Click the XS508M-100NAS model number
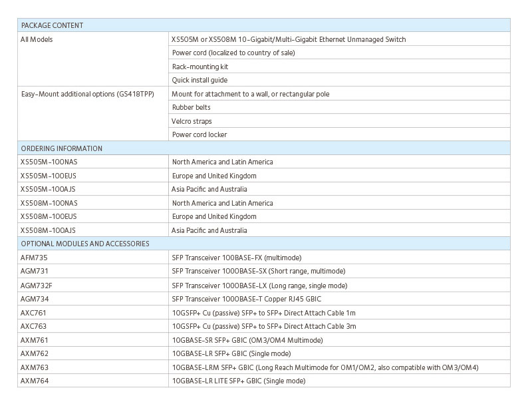The width and height of the screenshot is (532, 396). click(x=49, y=203)
